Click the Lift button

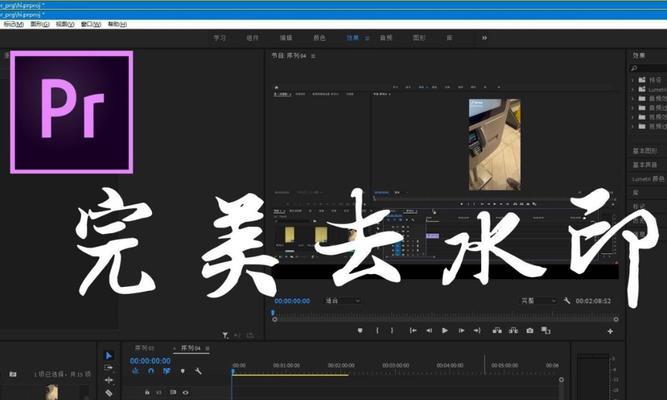497,331
